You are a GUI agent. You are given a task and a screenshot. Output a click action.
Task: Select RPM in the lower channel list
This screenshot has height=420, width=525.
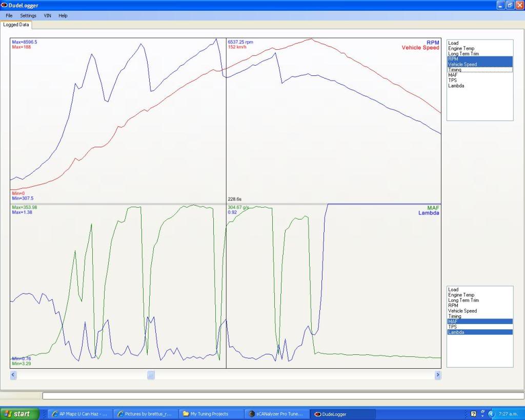[x=479, y=306]
